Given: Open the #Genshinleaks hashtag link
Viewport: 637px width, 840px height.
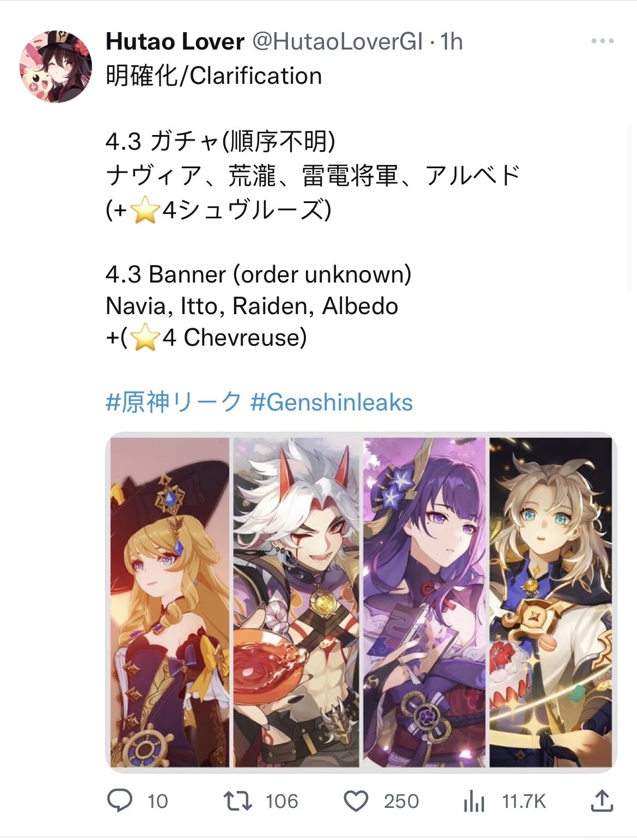Looking at the screenshot, I should [331, 403].
